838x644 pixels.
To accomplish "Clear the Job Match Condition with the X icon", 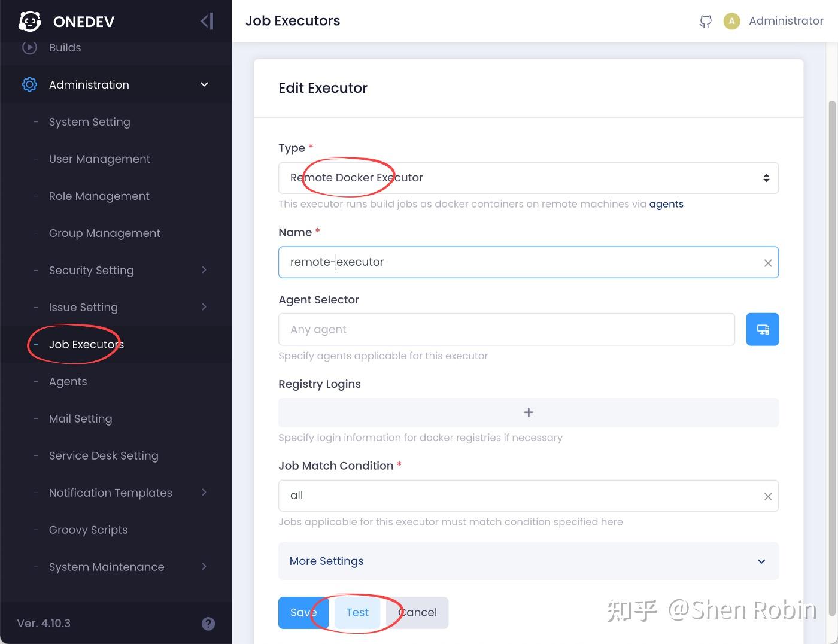I will click(768, 496).
